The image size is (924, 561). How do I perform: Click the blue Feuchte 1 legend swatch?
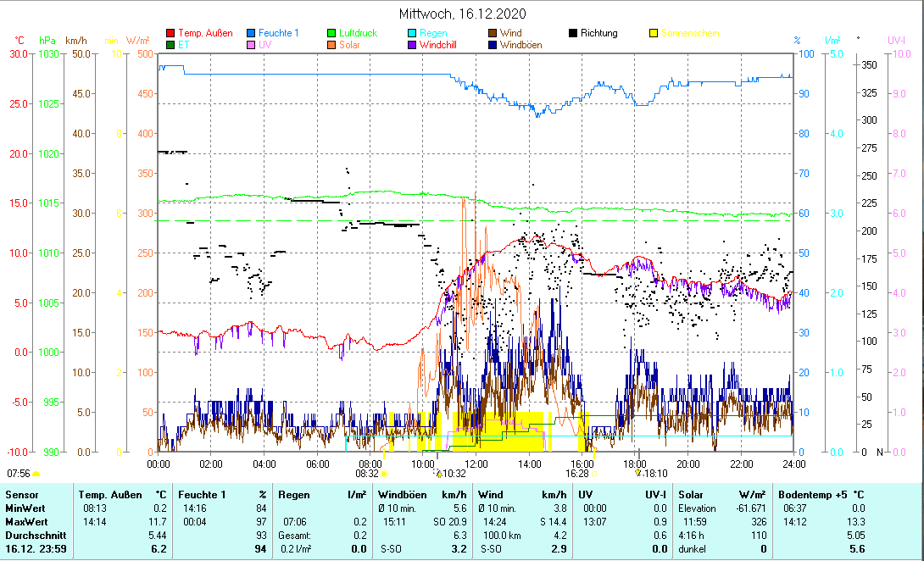pos(251,34)
